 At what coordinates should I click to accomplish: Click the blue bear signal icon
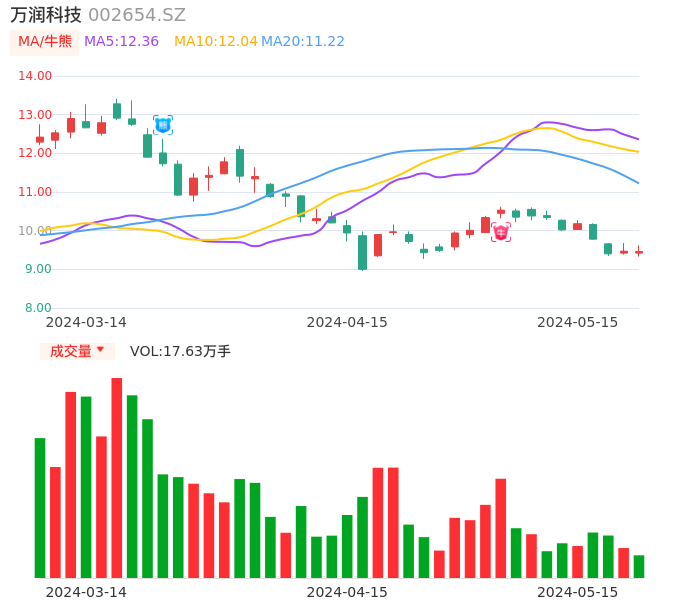coord(163,125)
